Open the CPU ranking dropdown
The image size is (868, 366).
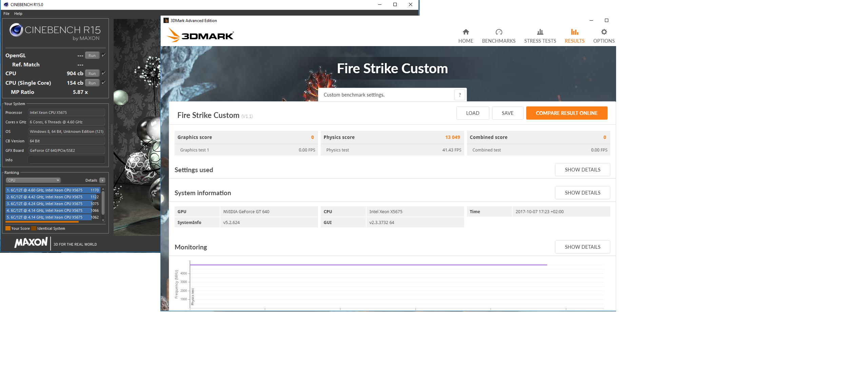[33, 180]
